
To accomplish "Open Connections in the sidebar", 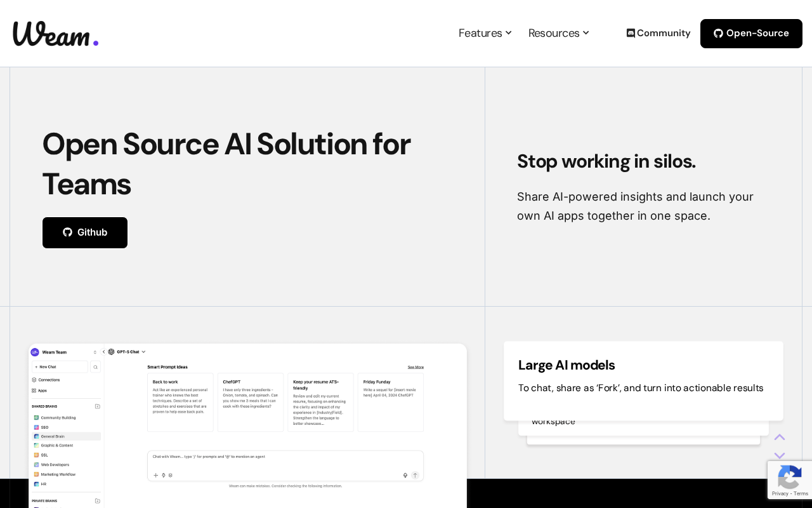I will coord(46,380).
